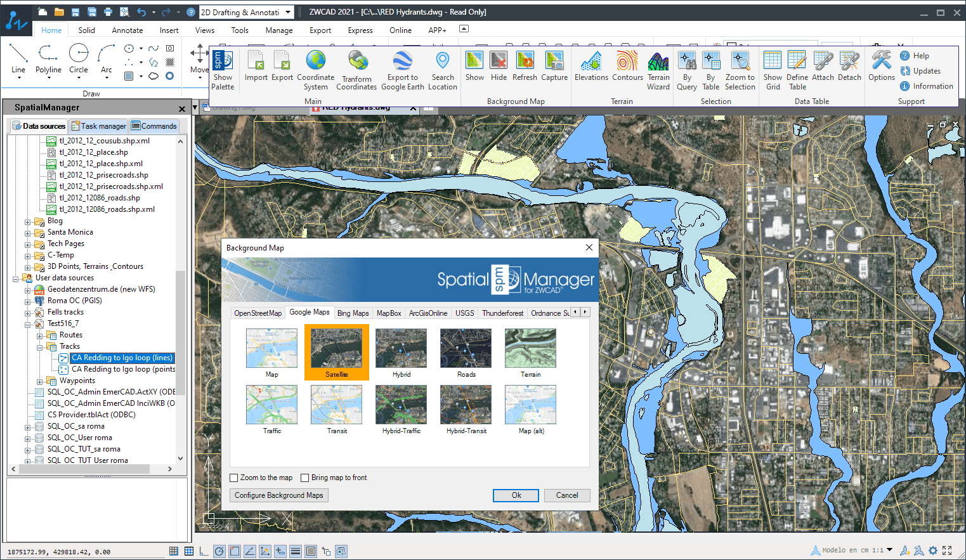Screen dimensions: 966x560
Task: Switch to Task manager tab
Action: point(99,126)
